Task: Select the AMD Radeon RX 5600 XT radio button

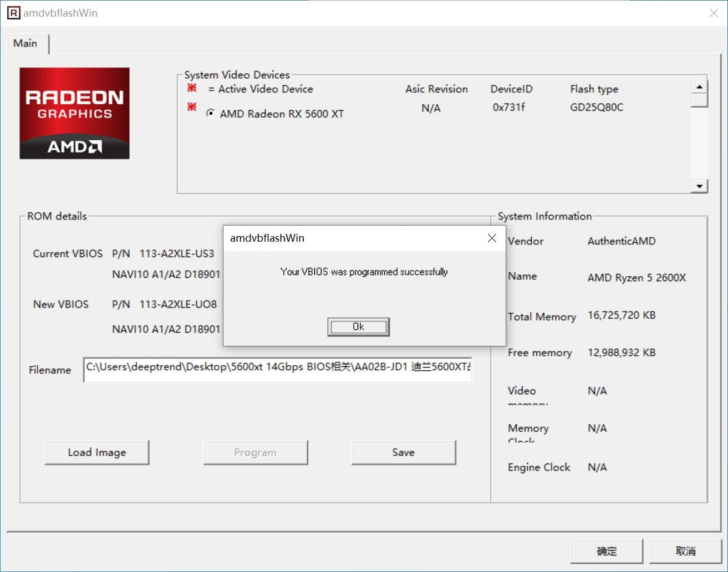Action: [211, 113]
